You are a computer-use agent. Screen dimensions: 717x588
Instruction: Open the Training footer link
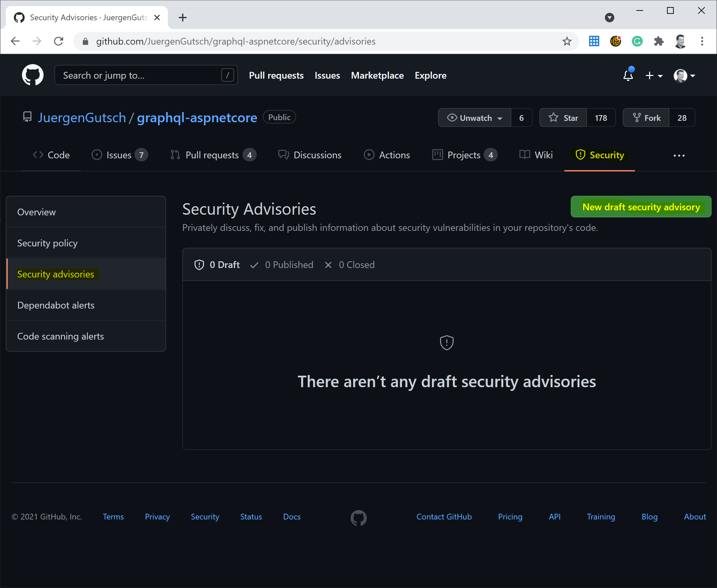pyautogui.click(x=601, y=516)
